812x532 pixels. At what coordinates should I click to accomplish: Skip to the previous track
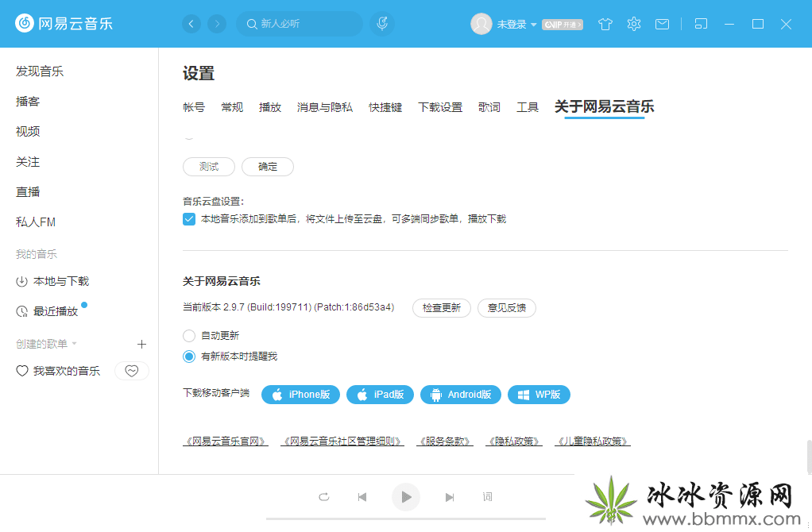coord(362,497)
